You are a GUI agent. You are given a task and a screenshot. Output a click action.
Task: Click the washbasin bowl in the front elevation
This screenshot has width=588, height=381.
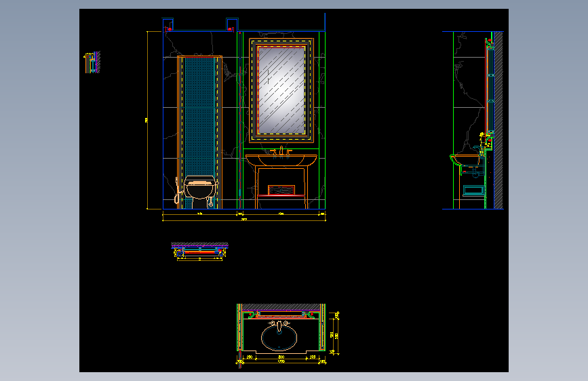(x=281, y=160)
